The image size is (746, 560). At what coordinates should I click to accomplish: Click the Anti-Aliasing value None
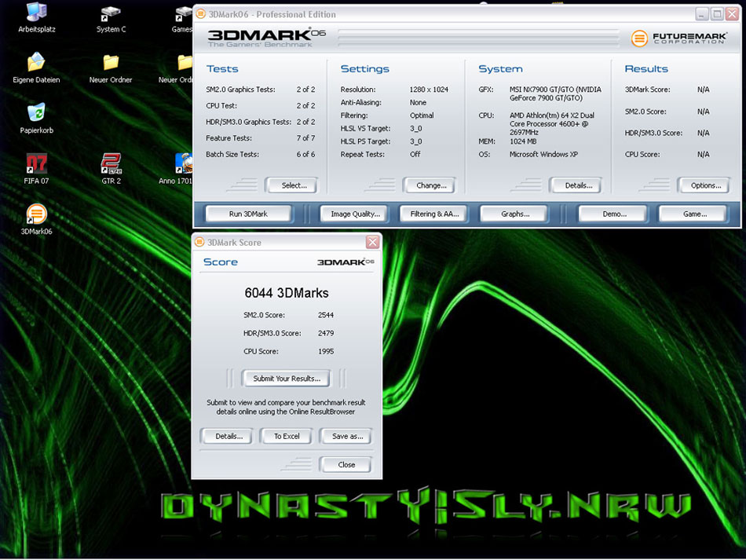[x=418, y=102]
